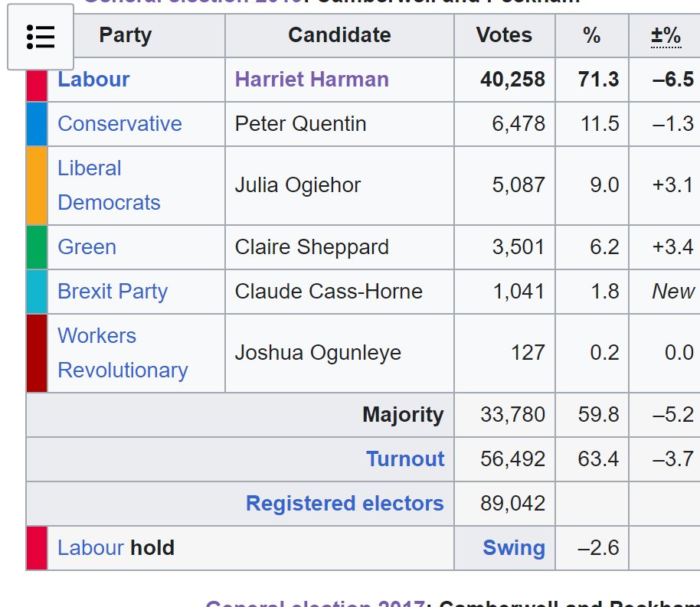Click the orange Liberal Democrats color swatch
Image resolution: width=700 pixels, height=607 pixels.
pos(37,185)
